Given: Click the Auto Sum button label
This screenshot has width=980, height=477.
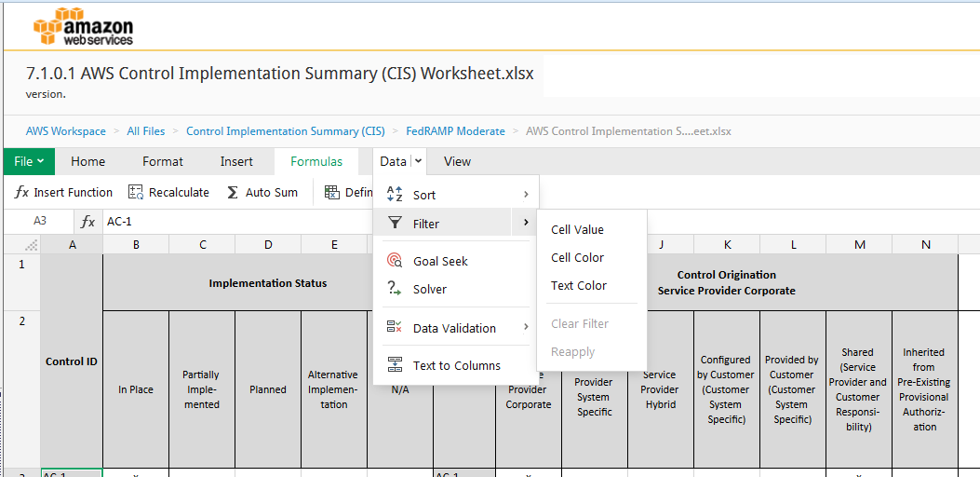Looking at the screenshot, I should [x=271, y=192].
